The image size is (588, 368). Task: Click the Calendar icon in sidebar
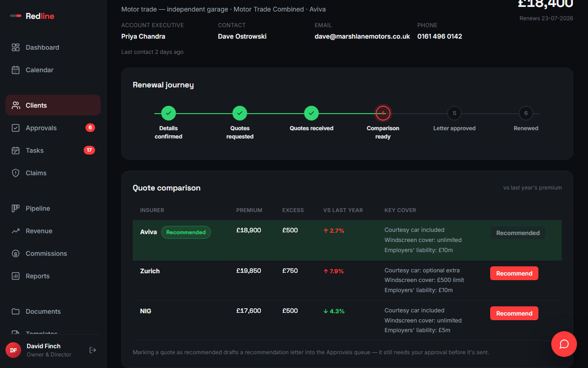click(16, 70)
